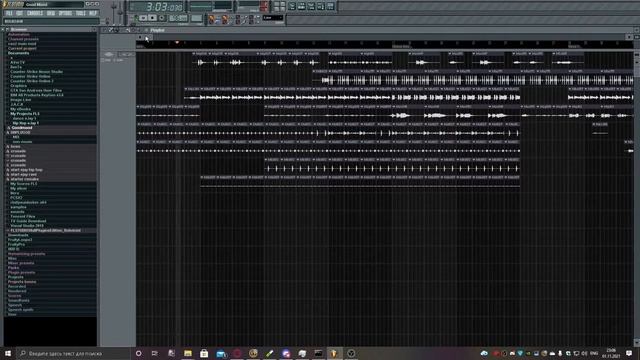This screenshot has width=640, height=360.
Task: Expand Current project in Browser
Action: 22,48
